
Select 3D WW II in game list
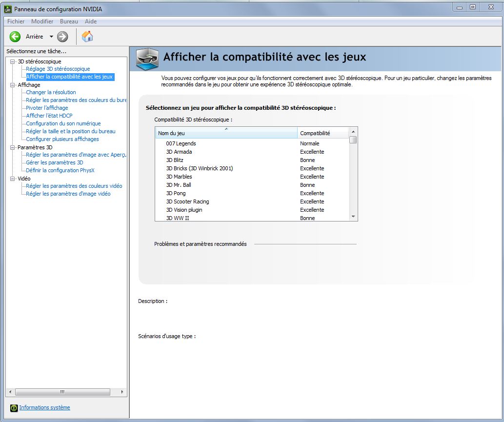pyautogui.click(x=252, y=218)
